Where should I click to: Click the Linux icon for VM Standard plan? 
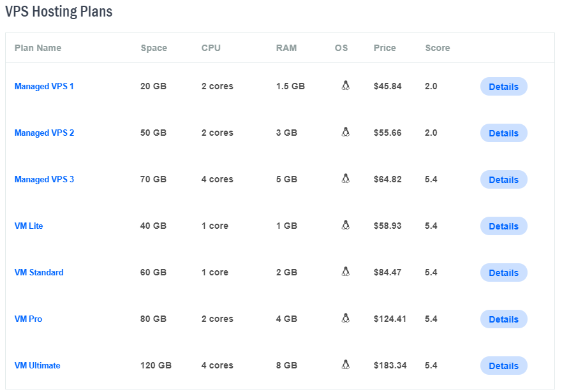(x=345, y=272)
